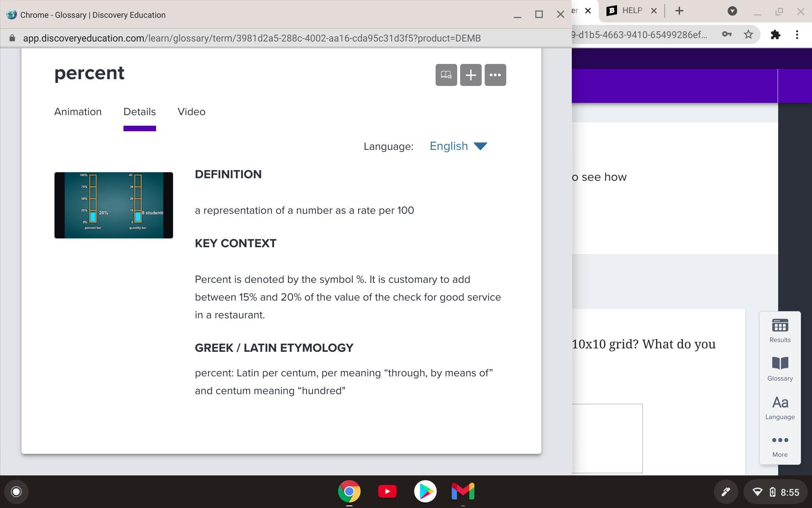
Task: Open the Glossary sidebar icon
Action: 780,369
